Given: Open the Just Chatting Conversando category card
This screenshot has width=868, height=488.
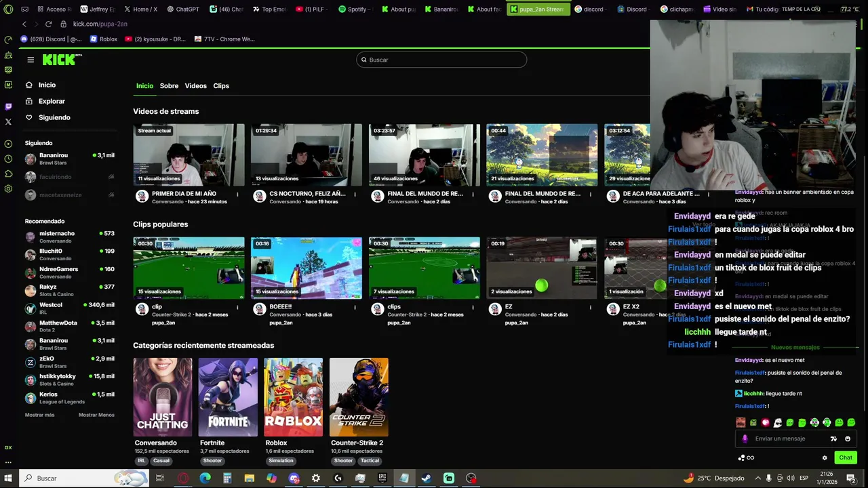Looking at the screenshot, I should coord(162,397).
